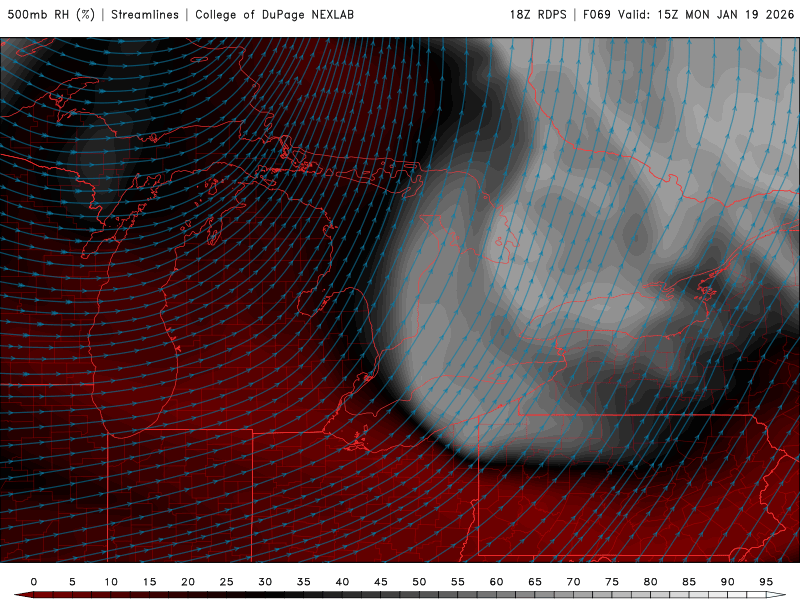Screen dimensions: 800x600
Task: Click the colorbar label '80'
Action: 651,582
